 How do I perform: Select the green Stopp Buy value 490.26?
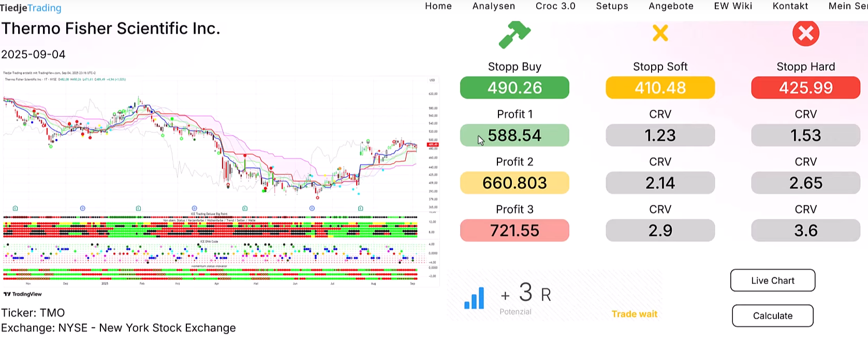(x=514, y=88)
